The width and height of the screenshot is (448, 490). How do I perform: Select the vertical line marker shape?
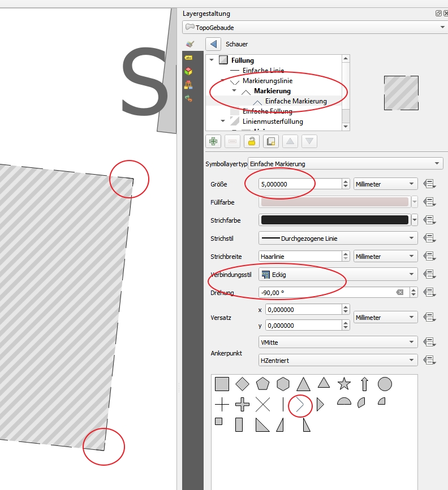click(x=283, y=404)
